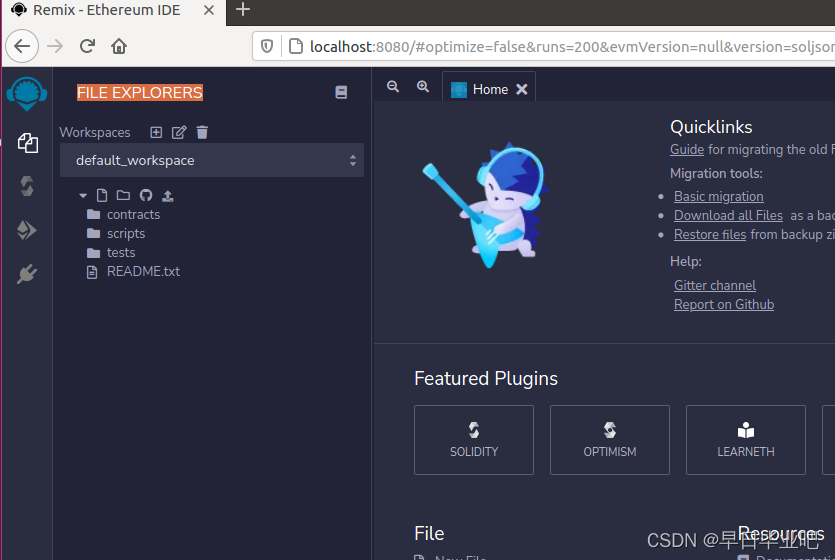Click the Featured Plugins heading
The height and width of the screenshot is (560, 835).
486,378
